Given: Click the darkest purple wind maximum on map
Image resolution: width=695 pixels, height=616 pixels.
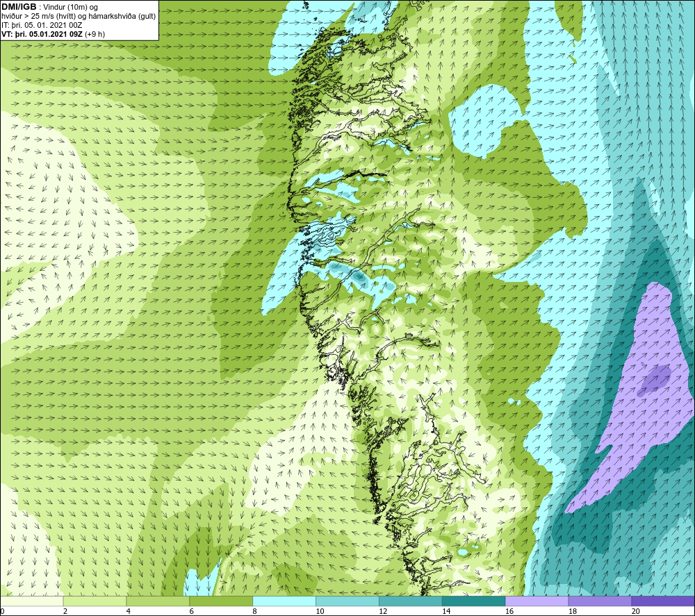Looking at the screenshot, I should [x=655, y=380].
